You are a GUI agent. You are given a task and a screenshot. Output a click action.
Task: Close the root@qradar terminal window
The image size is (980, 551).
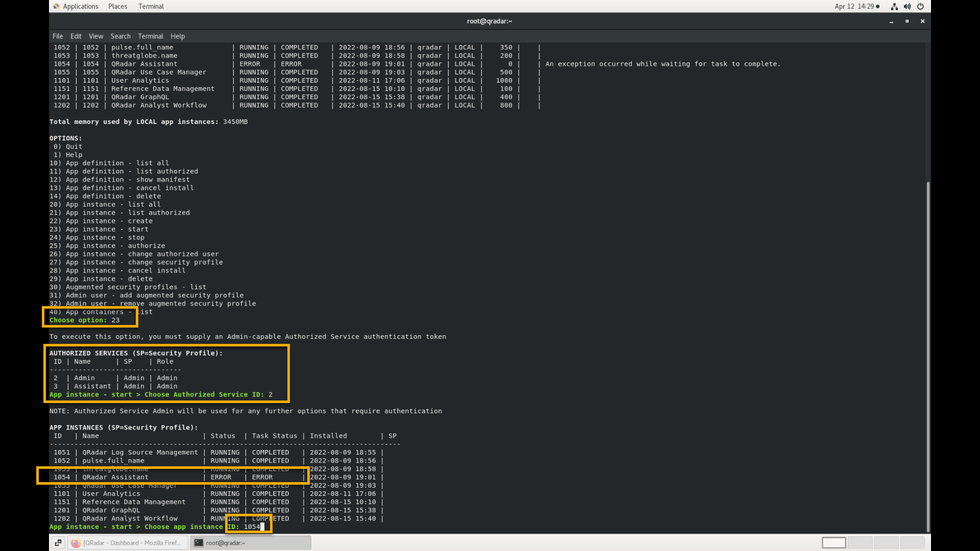tap(922, 21)
